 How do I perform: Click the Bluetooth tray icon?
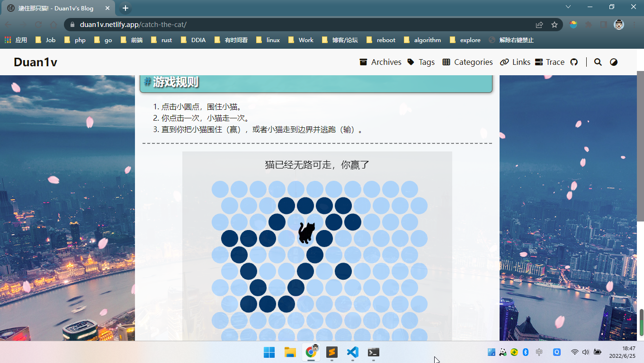point(525,352)
